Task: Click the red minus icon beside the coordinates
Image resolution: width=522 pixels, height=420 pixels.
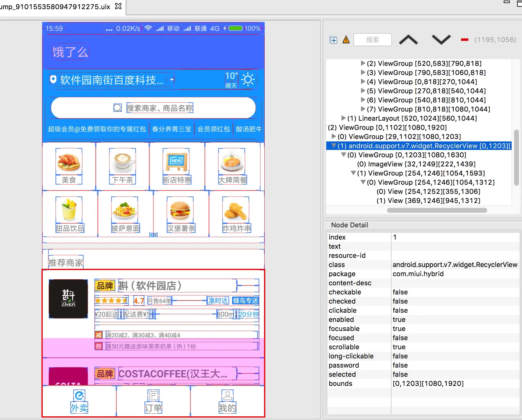Action: 464,40
